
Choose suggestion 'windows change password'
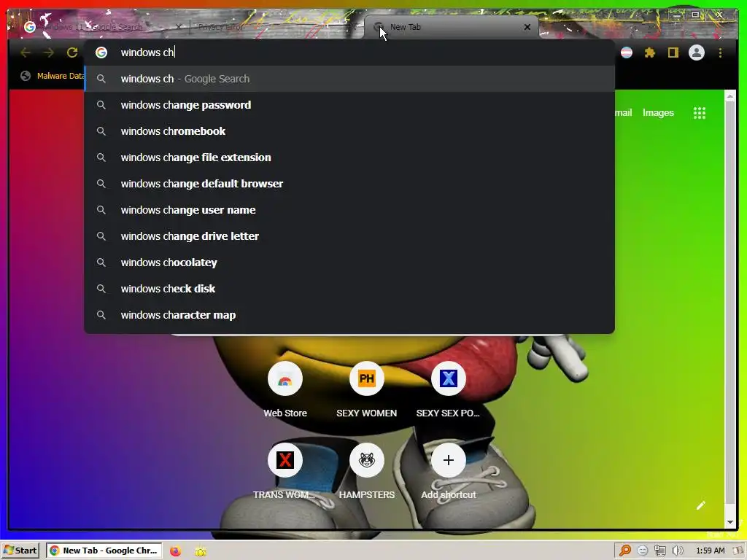tap(349, 105)
